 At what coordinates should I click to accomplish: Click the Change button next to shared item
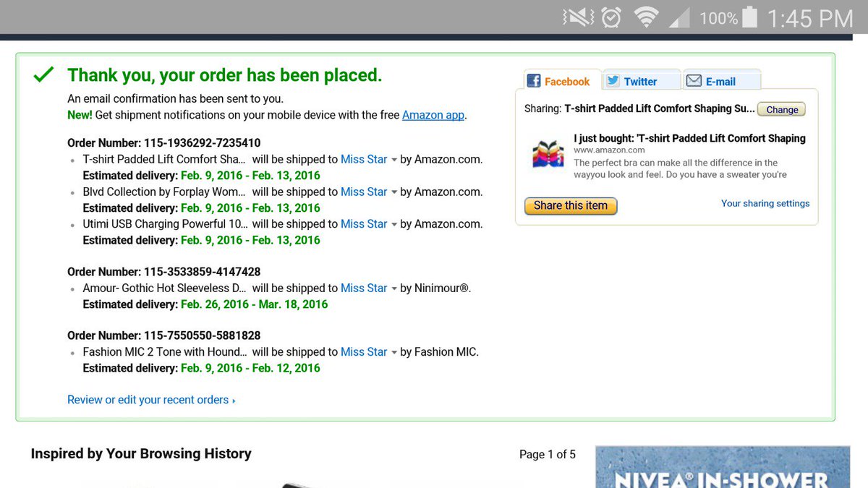pyautogui.click(x=782, y=110)
